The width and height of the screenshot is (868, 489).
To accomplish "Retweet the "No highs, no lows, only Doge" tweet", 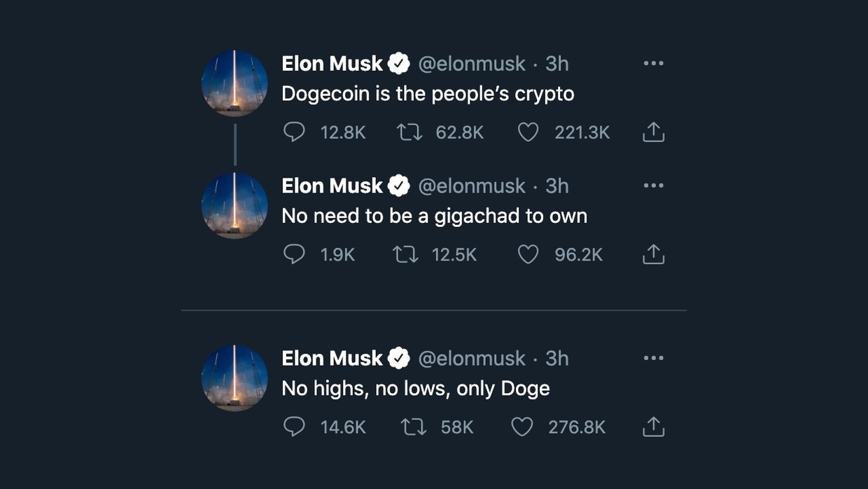I will (414, 427).
